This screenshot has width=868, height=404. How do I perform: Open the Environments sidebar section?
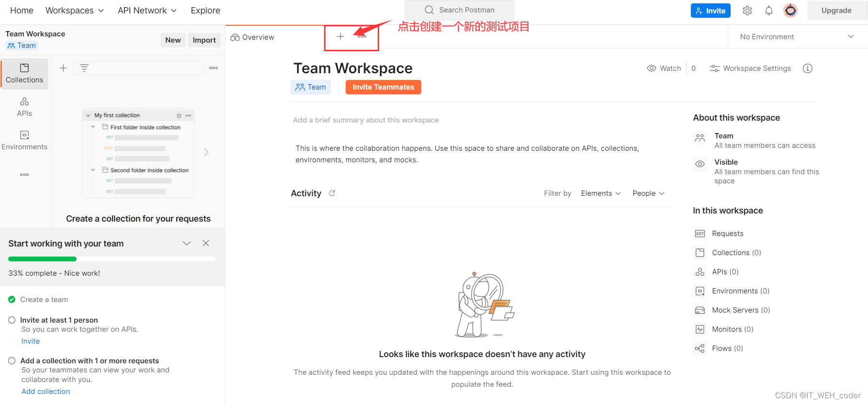tap(24, 141)
